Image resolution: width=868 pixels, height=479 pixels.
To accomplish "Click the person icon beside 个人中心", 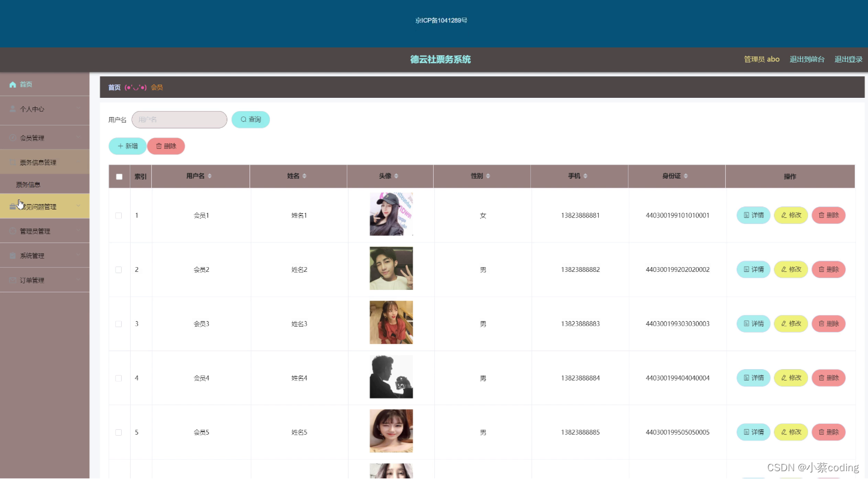I will click(13, 109).
